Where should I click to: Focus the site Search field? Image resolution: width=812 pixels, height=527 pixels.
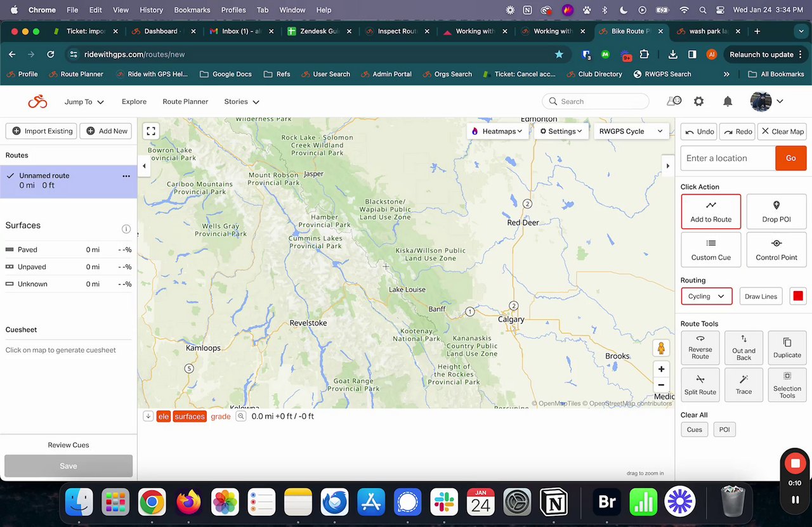point(596,101)
